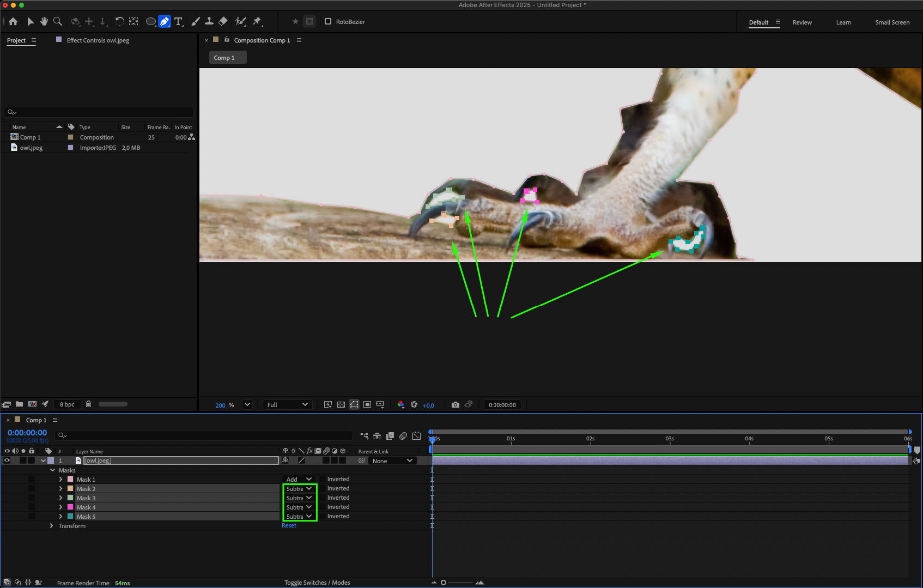
Task: Switch to the Review workspace
Action: pos(802,22)
